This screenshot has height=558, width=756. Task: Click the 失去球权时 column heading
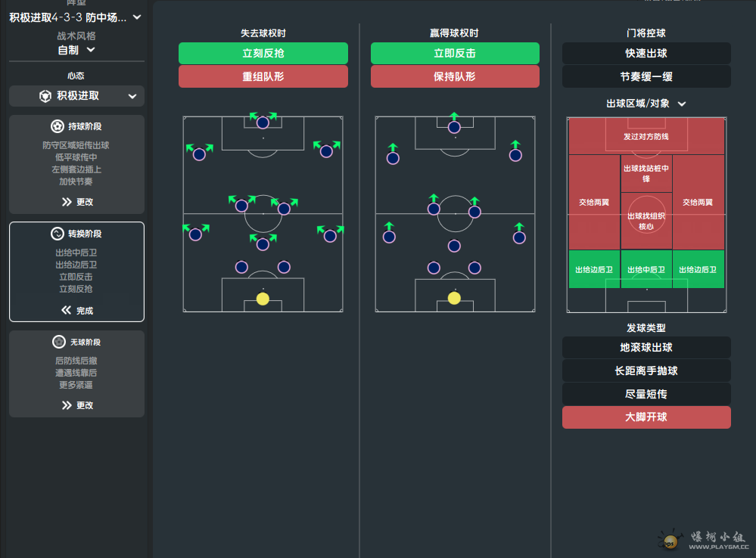click(263, 33)
